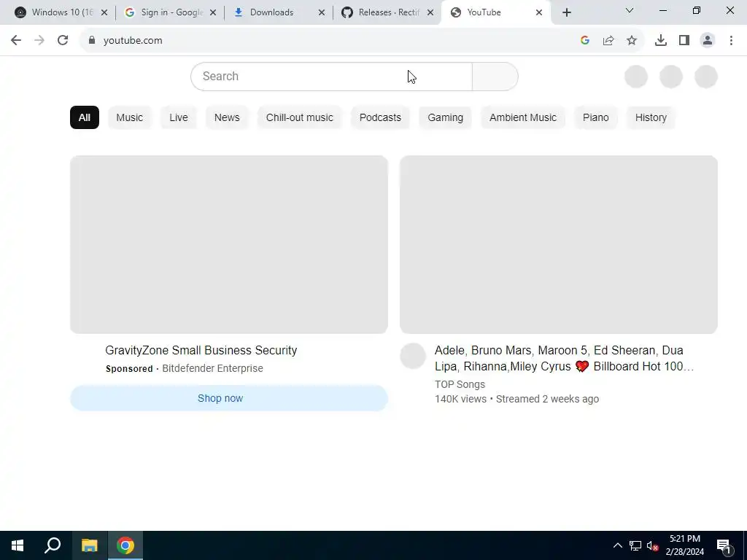Open the network tray icon
Viewport: 747px width, 560px height.
pyautogui.click(x=635, y=545)
